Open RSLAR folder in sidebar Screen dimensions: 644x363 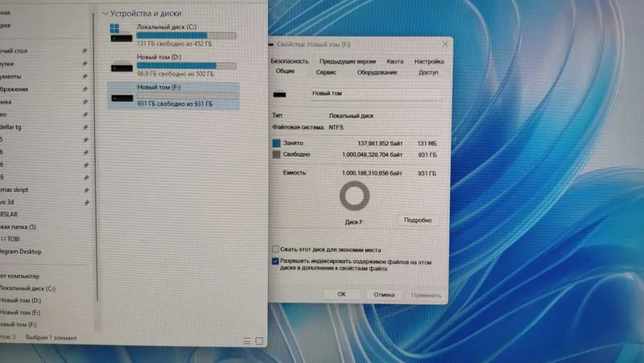pos(9,214)
